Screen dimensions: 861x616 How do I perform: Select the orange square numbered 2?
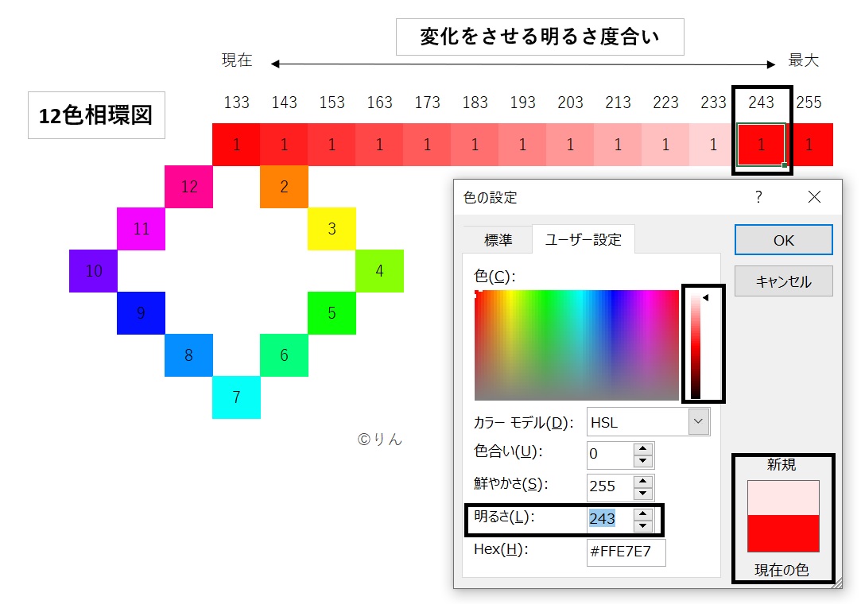[284, 187]
